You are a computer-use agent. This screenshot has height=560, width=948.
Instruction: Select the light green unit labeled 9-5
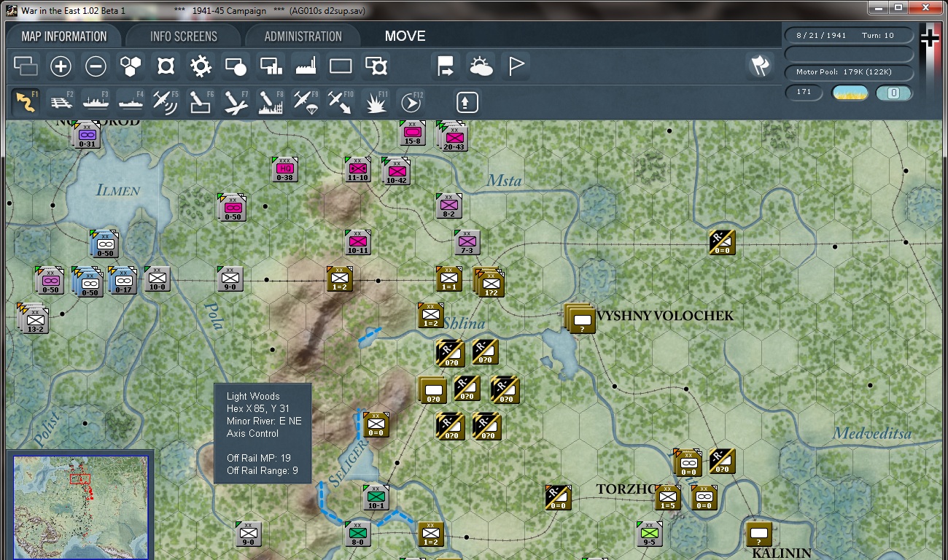click(x=649, y=534)
